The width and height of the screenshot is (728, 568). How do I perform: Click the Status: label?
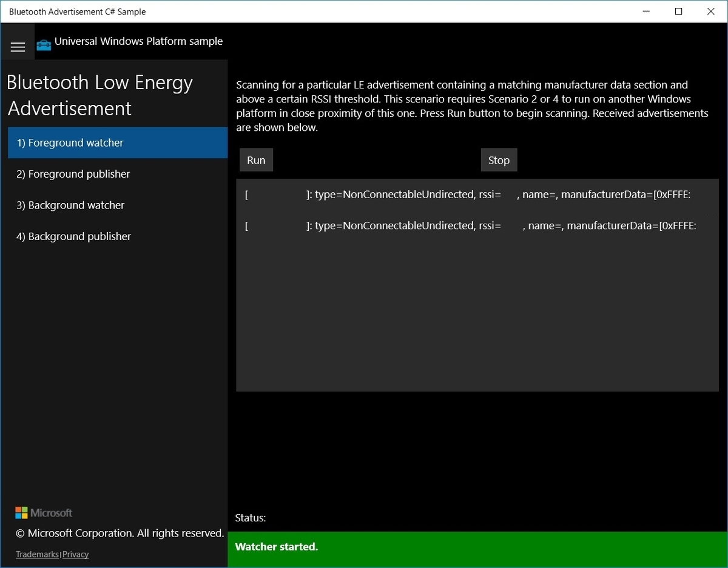click(x=251, y=518)
